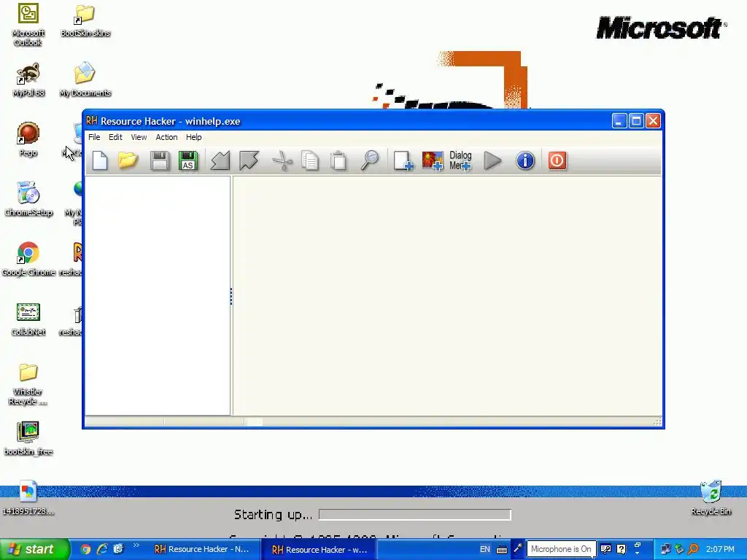Image resolution: width=747 pixels, height=560 pixels.
Task: Select the Pego desktop shortcut
Action: (x=28, y=139)
